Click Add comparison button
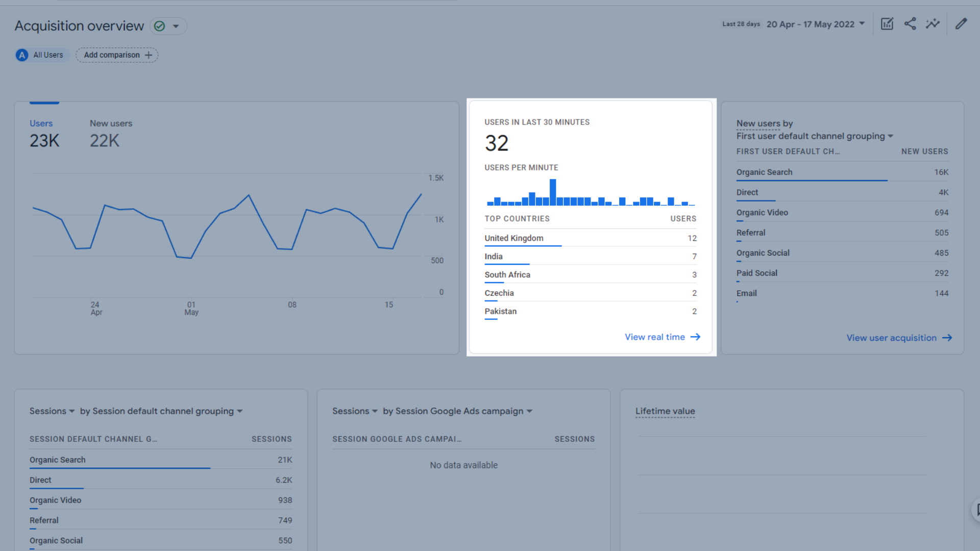The height and width of the screenshot is (551, 980). pos(117,55)
